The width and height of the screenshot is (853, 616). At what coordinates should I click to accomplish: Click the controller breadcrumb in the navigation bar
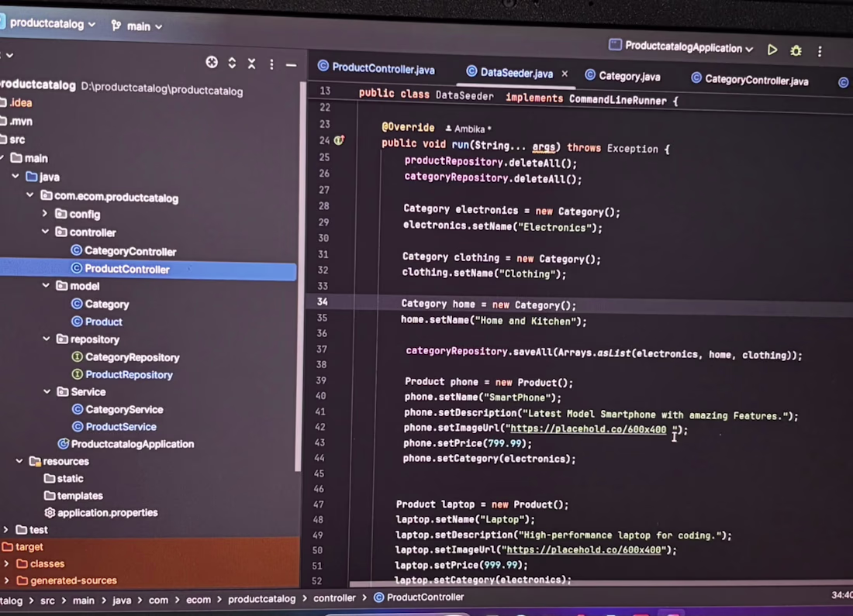click(334, 597)
